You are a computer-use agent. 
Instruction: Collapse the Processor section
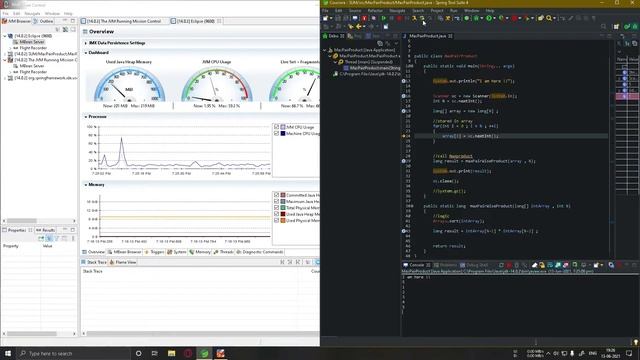86,117
